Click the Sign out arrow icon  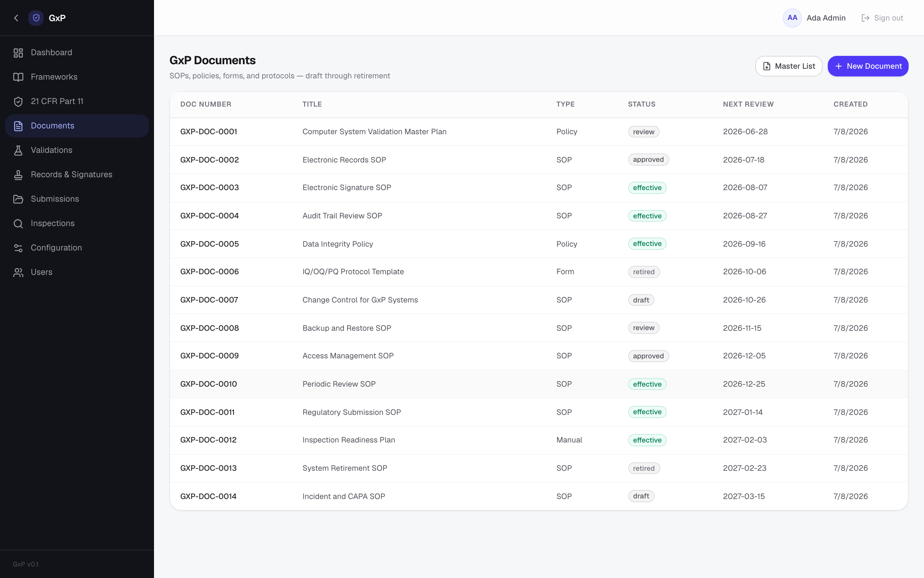[865, 18]
